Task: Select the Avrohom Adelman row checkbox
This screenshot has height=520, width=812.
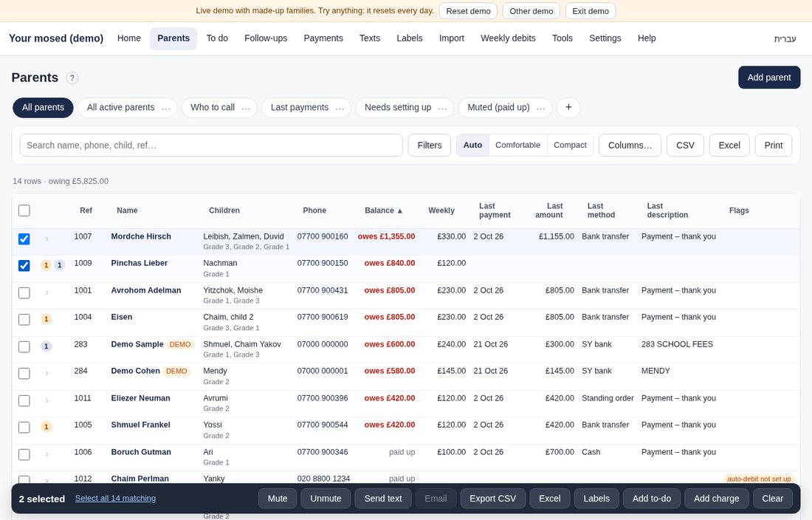Action: click(24, 292)
